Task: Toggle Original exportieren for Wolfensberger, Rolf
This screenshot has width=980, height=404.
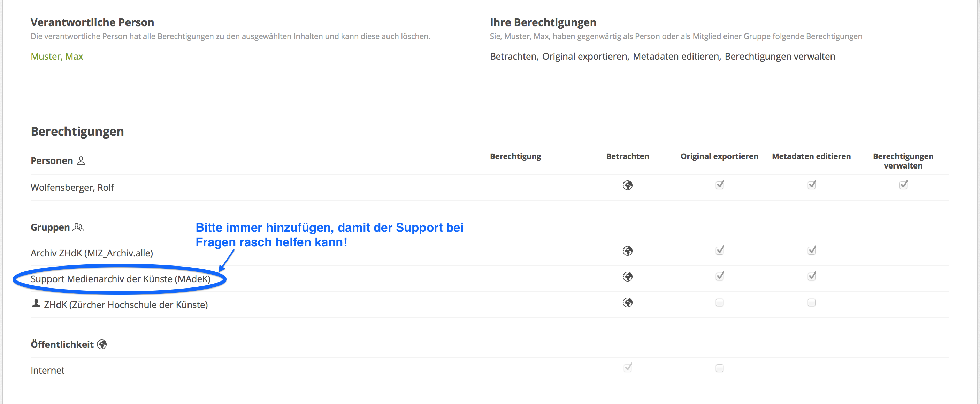Action: 719,185
